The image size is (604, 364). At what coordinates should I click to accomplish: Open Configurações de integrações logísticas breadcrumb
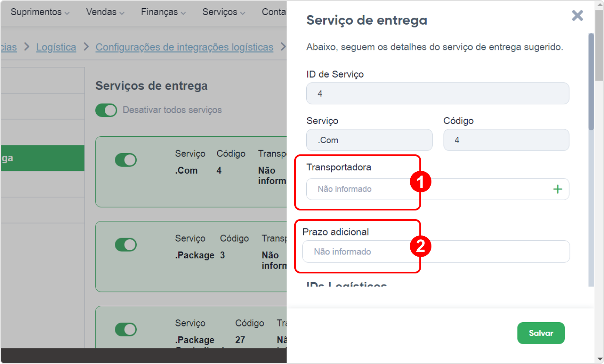click(x=184, y=47)
